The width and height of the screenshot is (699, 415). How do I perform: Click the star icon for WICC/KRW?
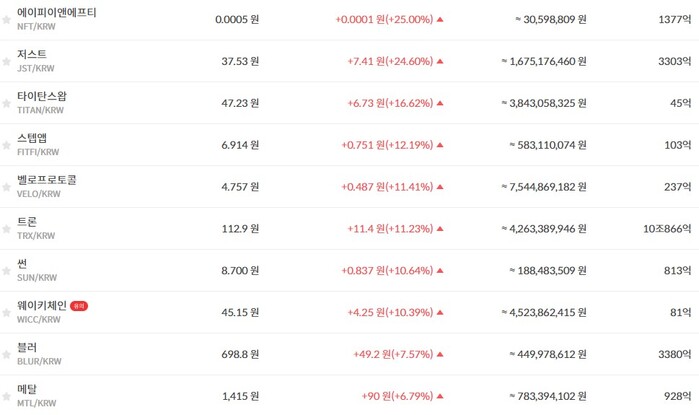6,313
